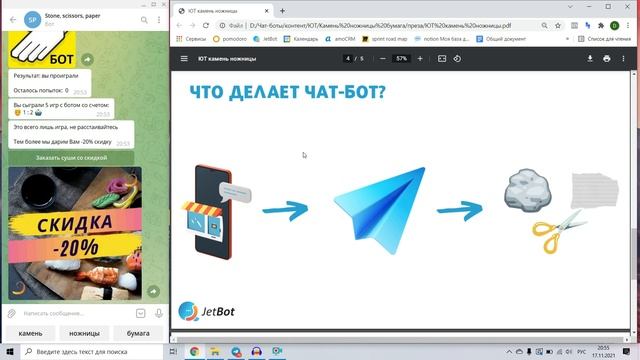
Task: Click Заказать суши со скидкой button
Action: [71, 158]
